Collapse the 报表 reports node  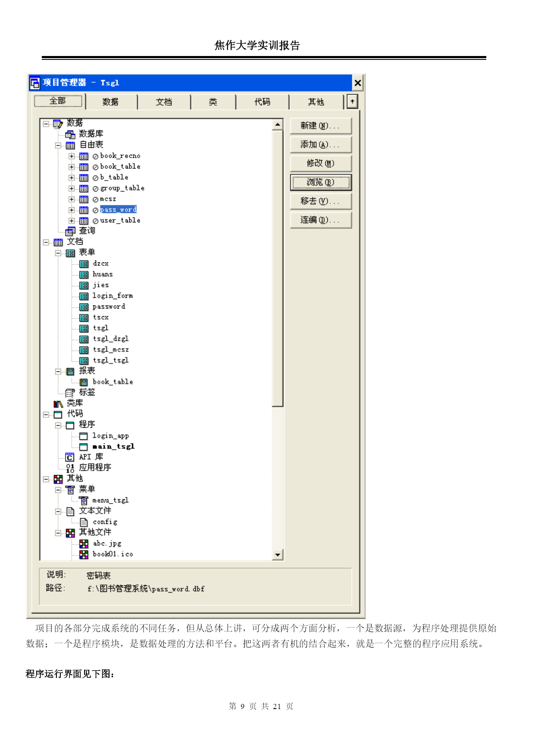(58, 372)
